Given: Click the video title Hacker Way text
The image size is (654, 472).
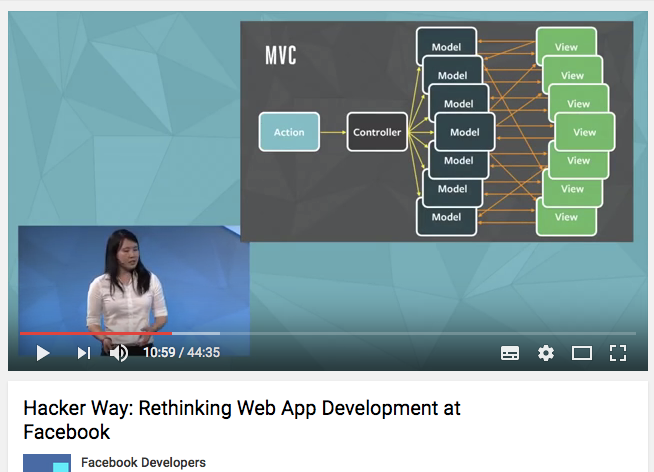Looking at the screenshot, I should 242,420.
